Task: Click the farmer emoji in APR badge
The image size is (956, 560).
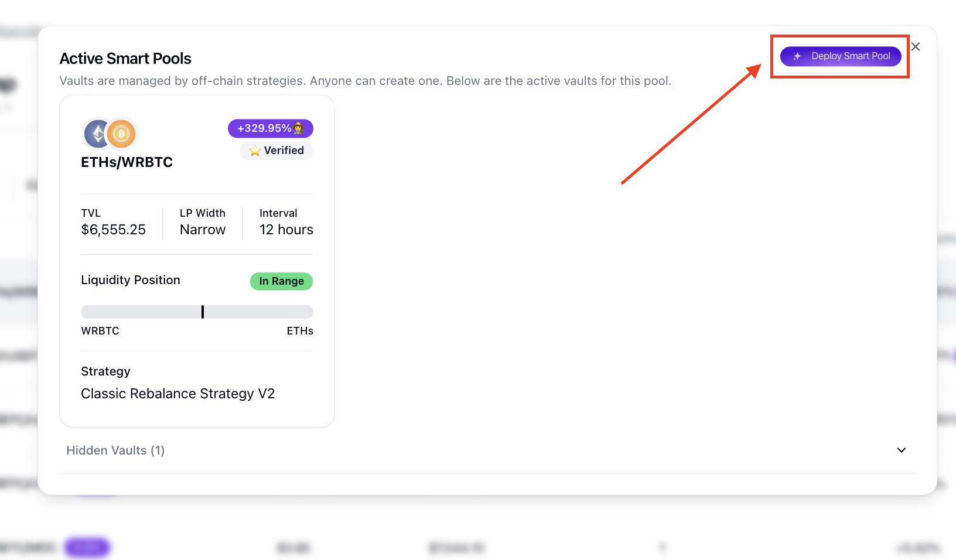Action: click(x=299, y=128)
